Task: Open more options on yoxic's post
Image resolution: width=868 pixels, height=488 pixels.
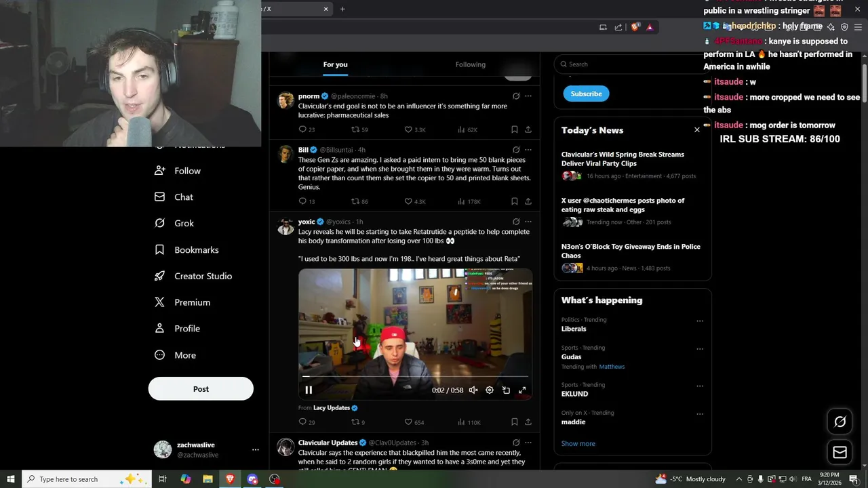Action: pos(528,222)
